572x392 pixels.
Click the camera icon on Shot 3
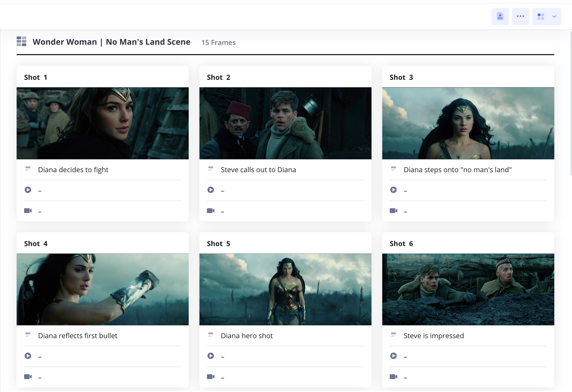(393, 211)
